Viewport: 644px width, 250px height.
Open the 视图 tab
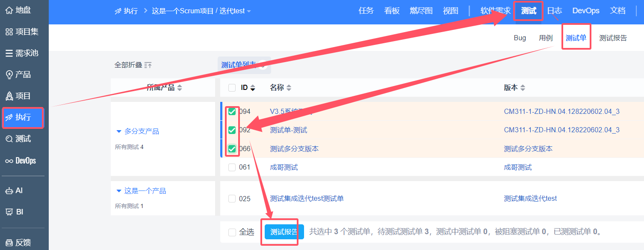pos(451,11)
